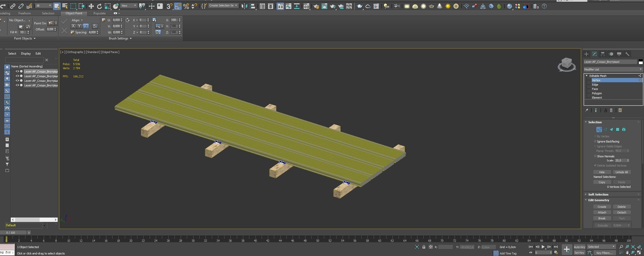This screenshot has width=644, height=256.
Task: Toggle the X align axis button
Action: click(x=73, y=26)
